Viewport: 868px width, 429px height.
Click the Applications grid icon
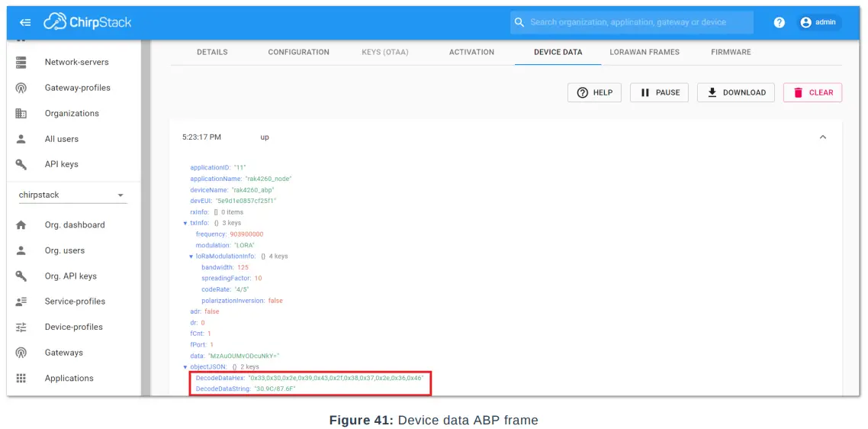click(x=21, y=378)
